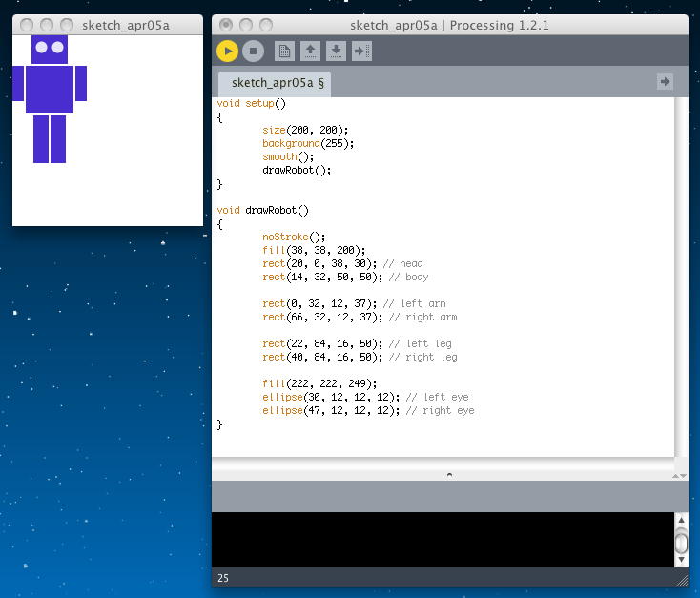Stop the running sketch
The image size is (700, 598).
click(252, 51)
